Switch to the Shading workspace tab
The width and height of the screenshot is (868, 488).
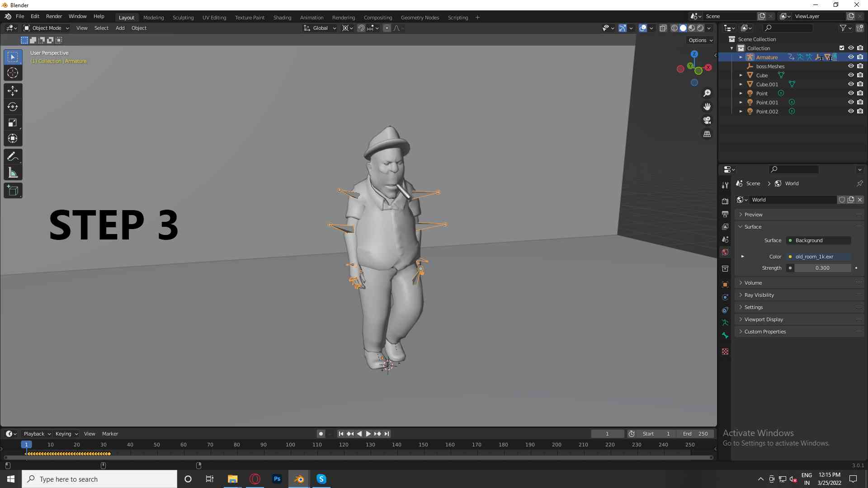point(282,17)
